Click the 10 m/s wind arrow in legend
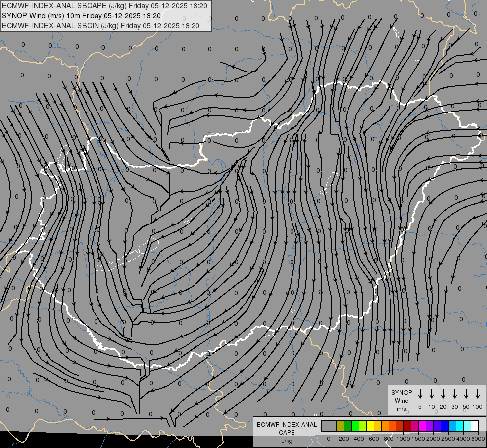This screenshot has width=487, height=448. 432,393
